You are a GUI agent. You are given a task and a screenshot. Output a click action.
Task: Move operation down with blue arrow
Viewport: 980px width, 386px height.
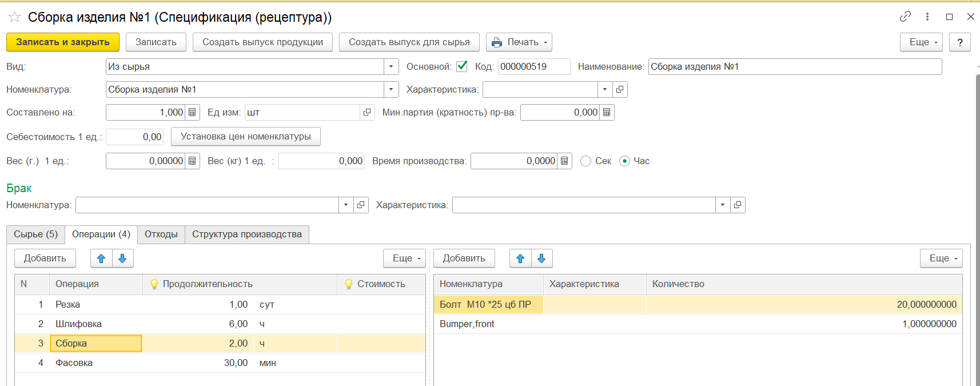point(122,258)
